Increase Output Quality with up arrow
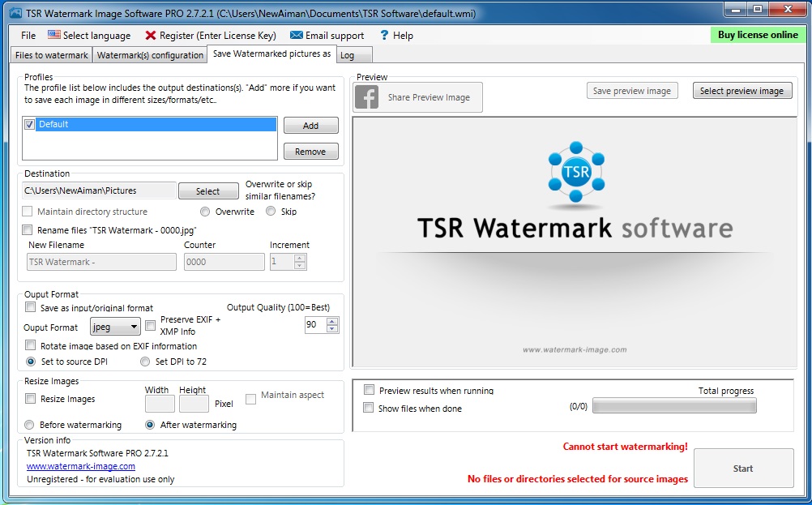Image resolution: width=812 pixels, height=505 pixels. (x=332, y=321)
